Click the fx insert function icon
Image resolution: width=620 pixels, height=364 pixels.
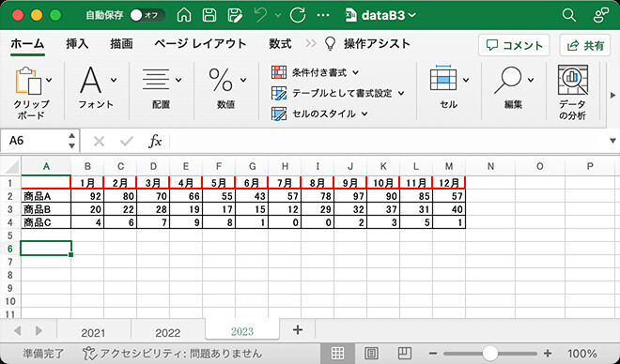coord(155,141)
